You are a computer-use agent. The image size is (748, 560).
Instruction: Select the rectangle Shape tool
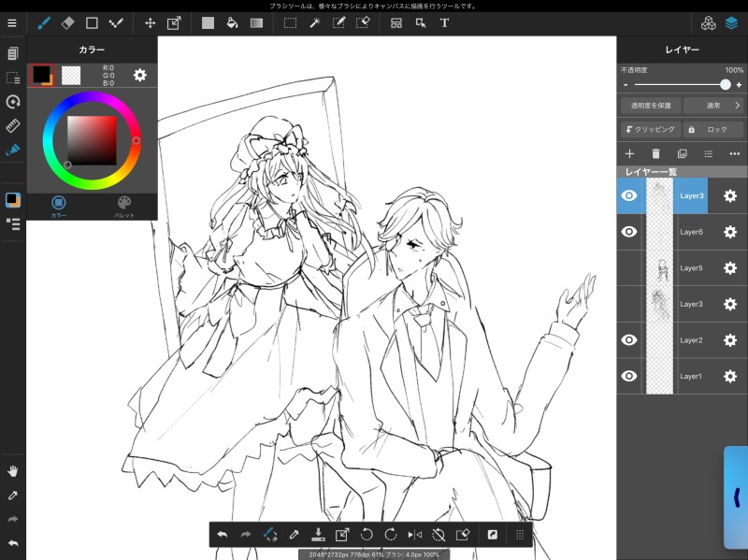click(92, 22)
